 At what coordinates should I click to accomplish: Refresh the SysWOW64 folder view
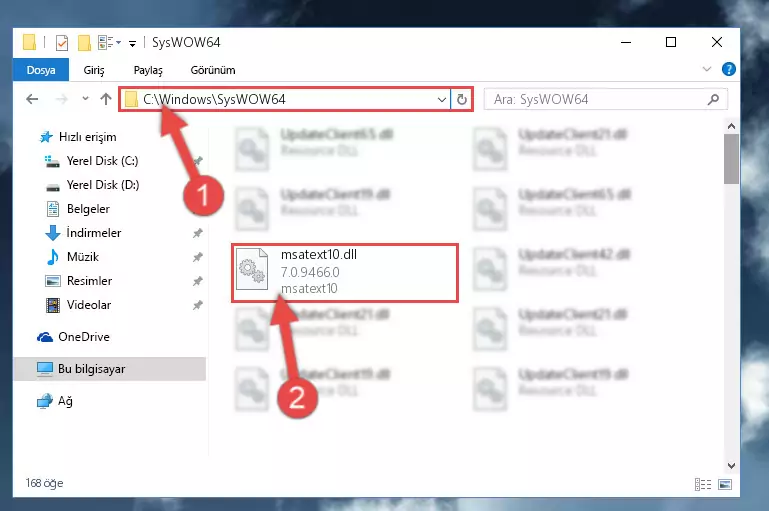pos(462,100)
